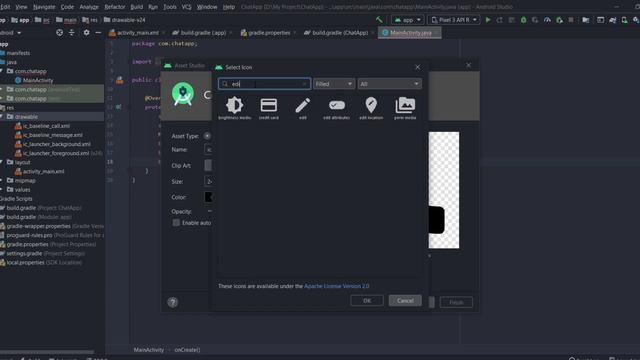640x360 pixels.
Task: Open the Analyze menu
Action: coord(89,7)
